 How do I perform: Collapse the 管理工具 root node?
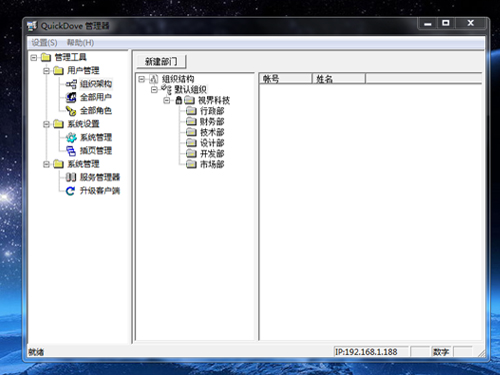click(34, 57)
